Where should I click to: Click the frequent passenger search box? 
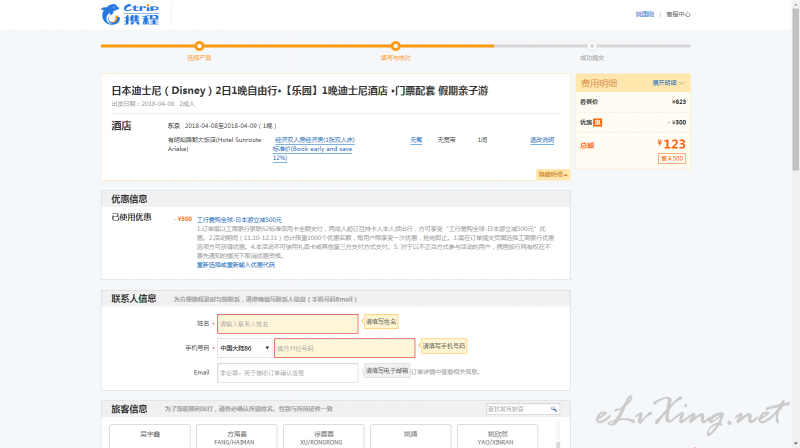pyautogui.click(x=518, y=409)
